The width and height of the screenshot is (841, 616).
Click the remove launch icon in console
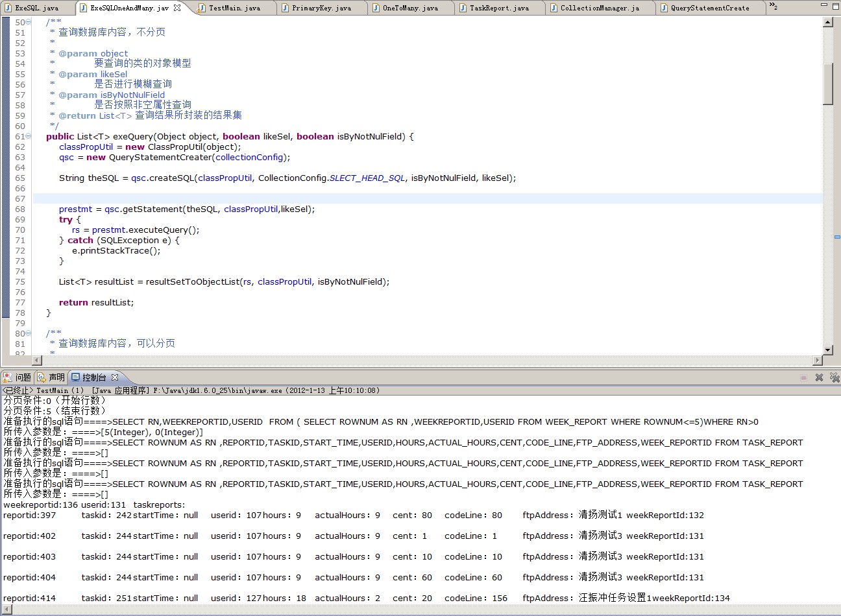tap(819, 377)
